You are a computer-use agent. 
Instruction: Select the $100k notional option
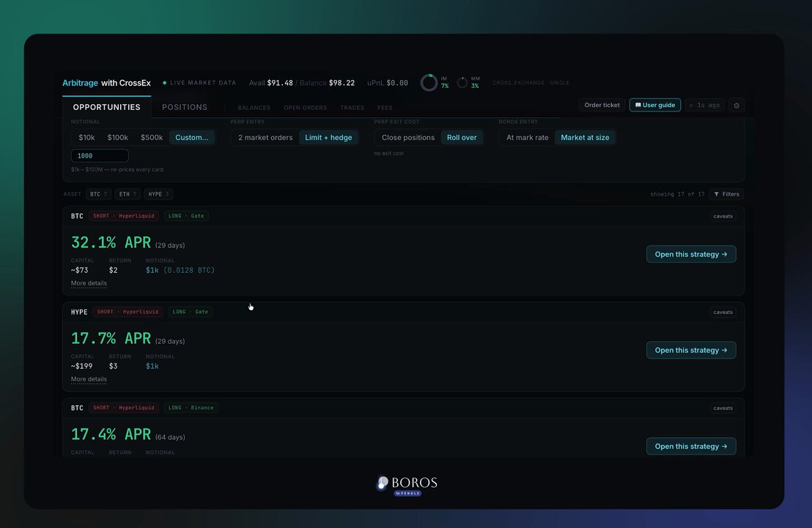[117, 137]
